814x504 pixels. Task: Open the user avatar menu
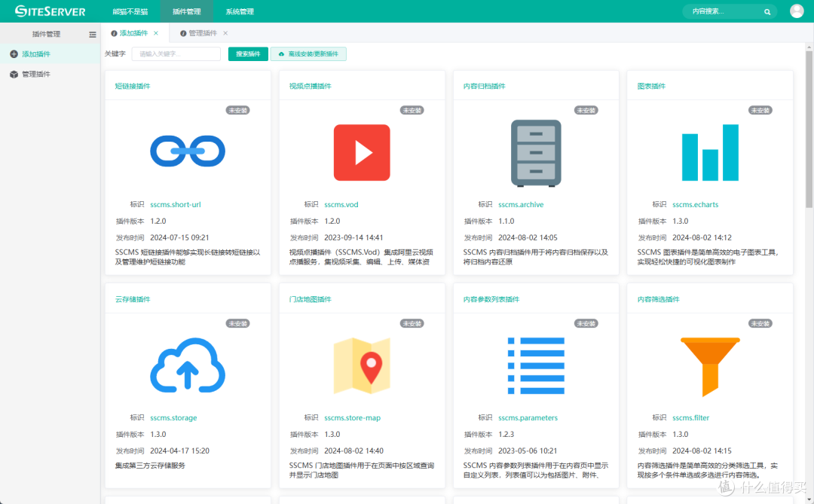click(797, 11)
